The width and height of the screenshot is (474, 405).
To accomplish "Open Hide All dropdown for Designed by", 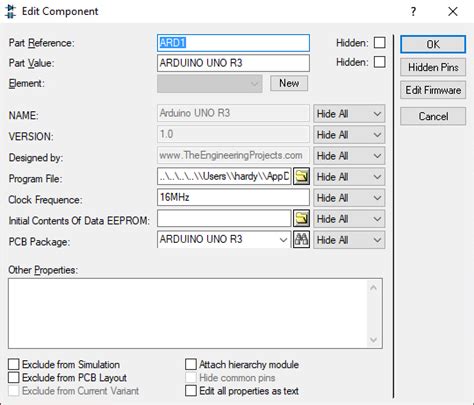I will tap(349, 156).
